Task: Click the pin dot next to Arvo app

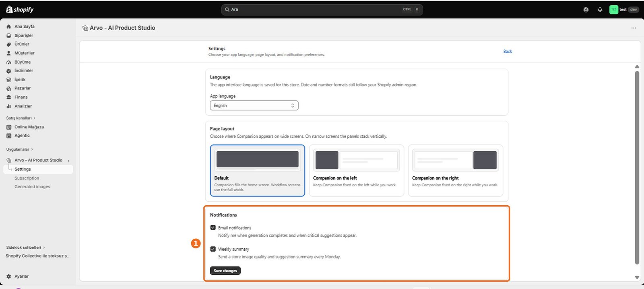Action: click(68, 161)
